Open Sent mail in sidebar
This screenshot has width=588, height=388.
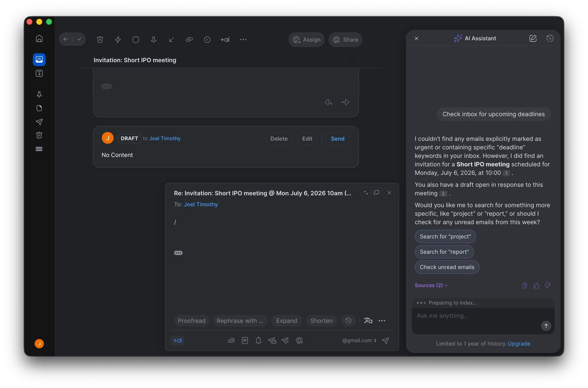point(39,122)
